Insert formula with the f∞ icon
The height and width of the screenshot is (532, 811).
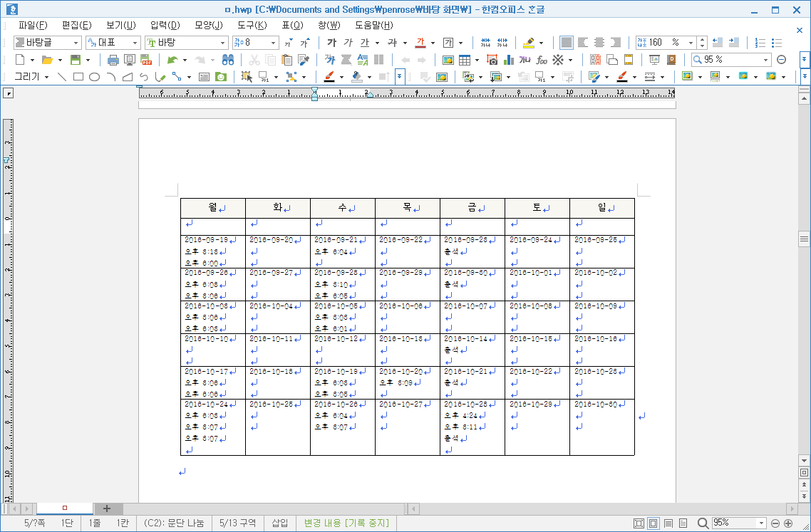[x=542, y=60]
